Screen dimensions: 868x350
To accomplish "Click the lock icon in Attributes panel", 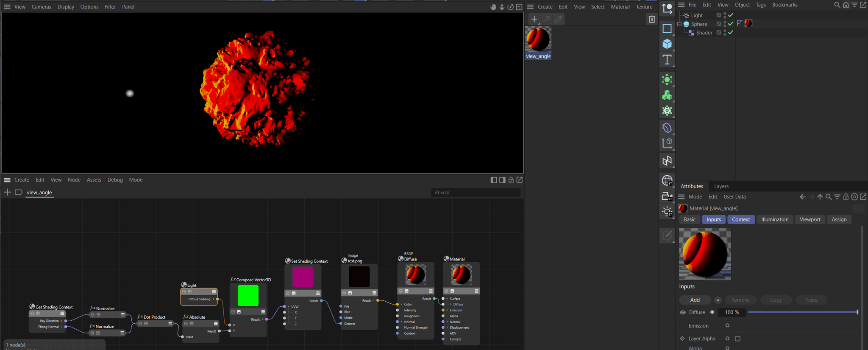I will click(846, 197).
